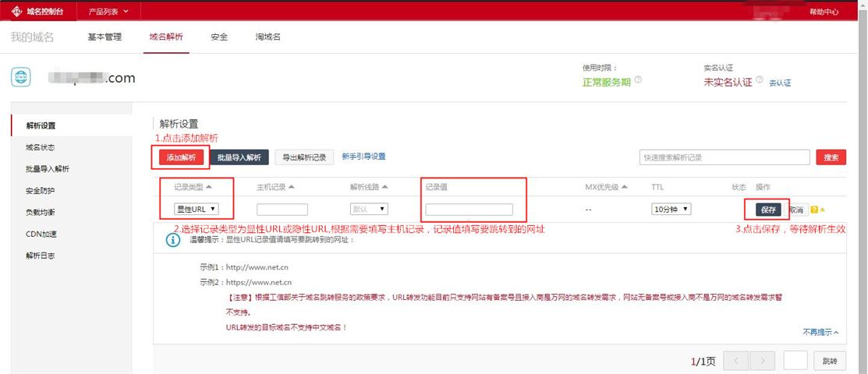
Task: Go to 我的域名 heading link
Action: click(32, 37)
